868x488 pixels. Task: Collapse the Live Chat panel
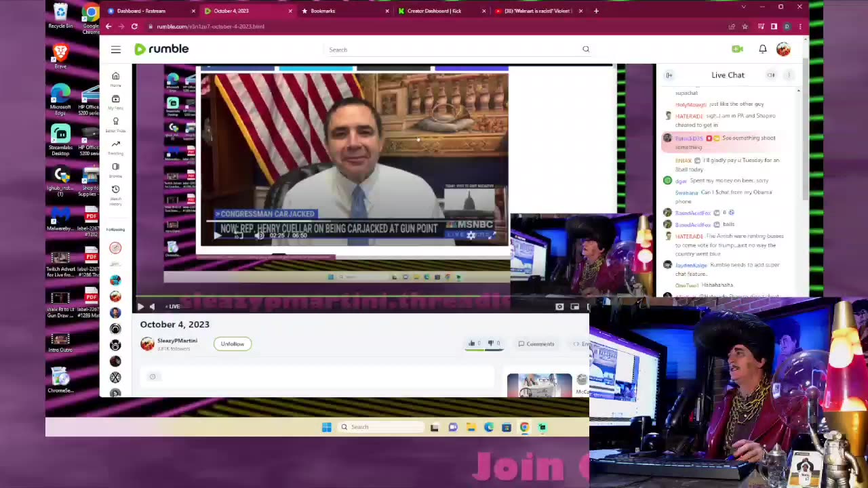pyautogui.click(x=669, y=75)
